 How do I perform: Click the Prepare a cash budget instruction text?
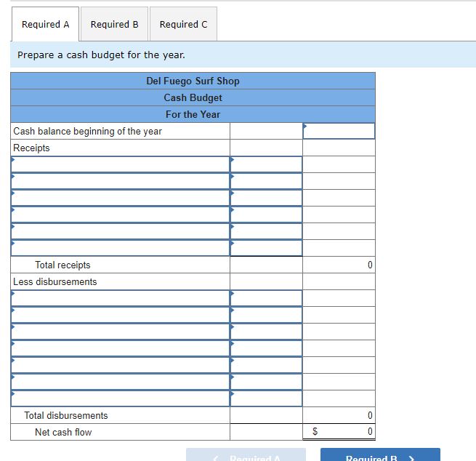pyautogui.click(x=101, y=55)
